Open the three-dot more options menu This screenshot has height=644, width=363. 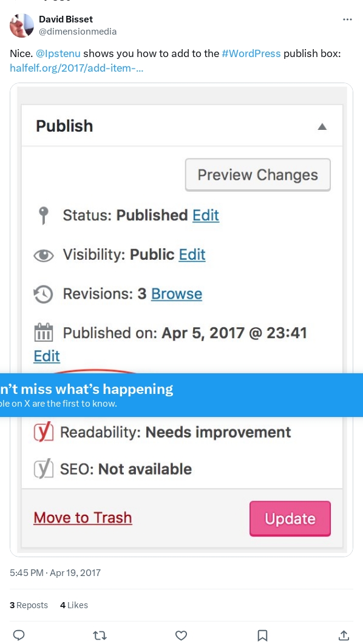tap(347, 19)
